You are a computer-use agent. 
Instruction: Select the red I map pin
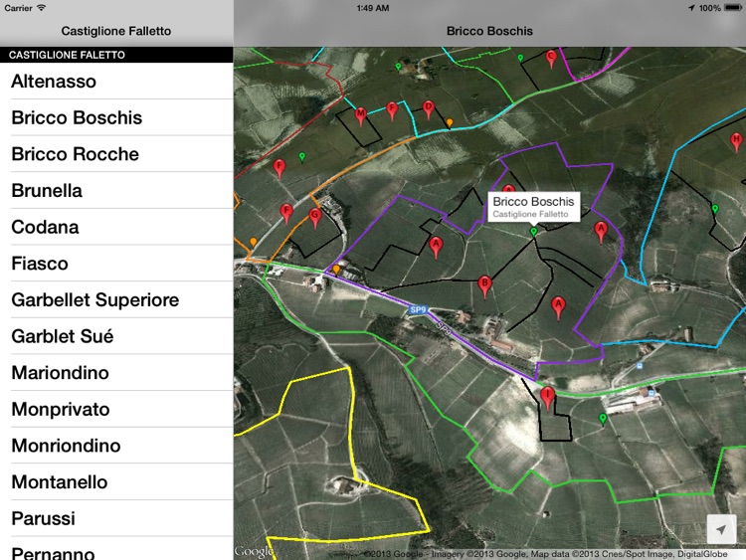click(x=548, y=398)
